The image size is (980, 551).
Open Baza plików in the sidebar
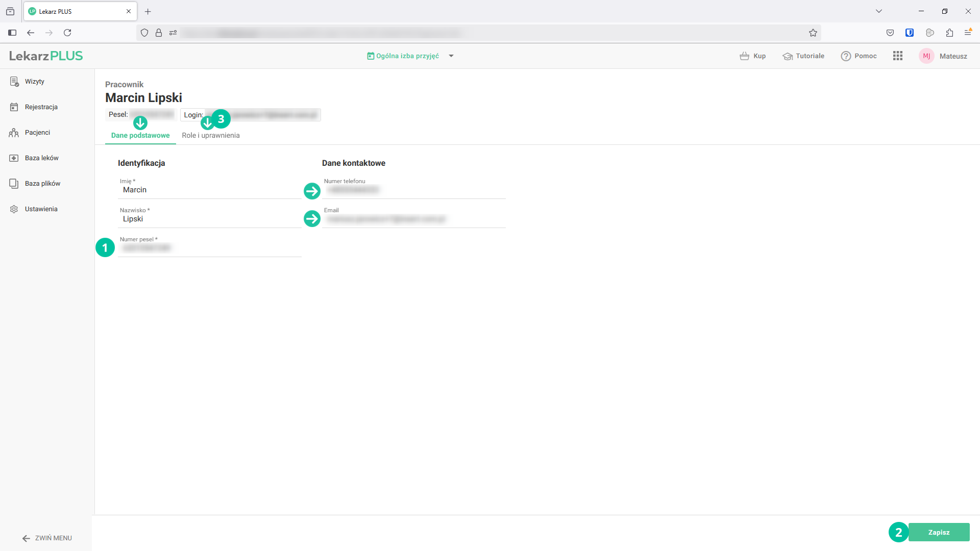42,184
